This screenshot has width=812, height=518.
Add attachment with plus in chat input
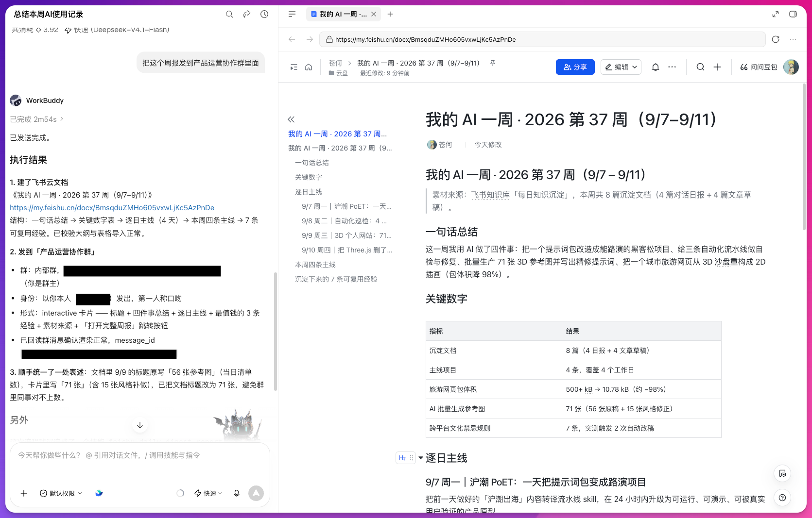(24, 493)
